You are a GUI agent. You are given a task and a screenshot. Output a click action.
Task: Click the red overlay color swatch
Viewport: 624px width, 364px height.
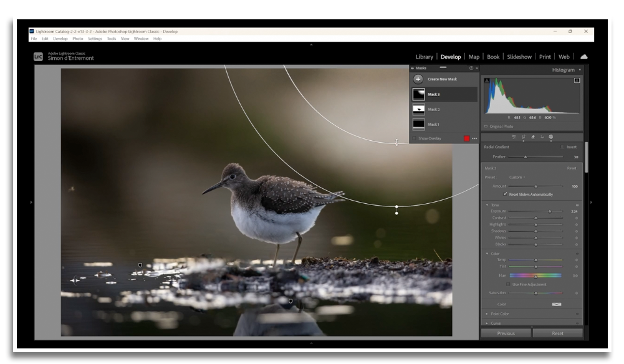point(466,138)
